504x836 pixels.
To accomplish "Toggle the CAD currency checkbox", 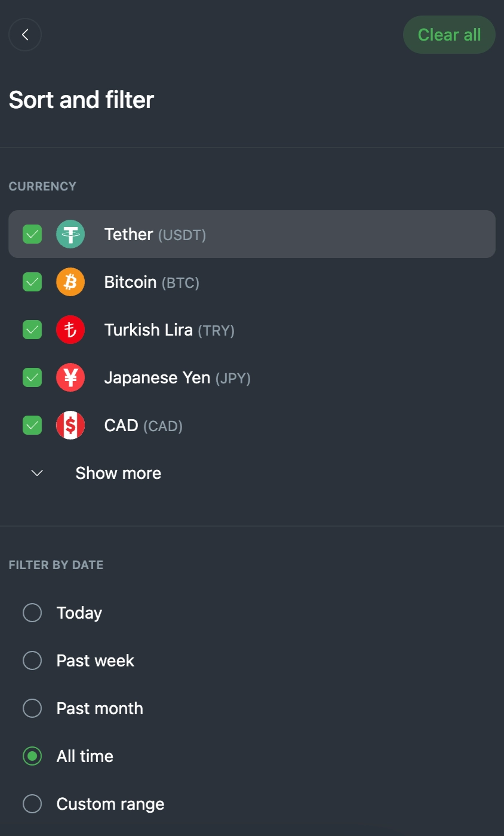I will [32, 425].
